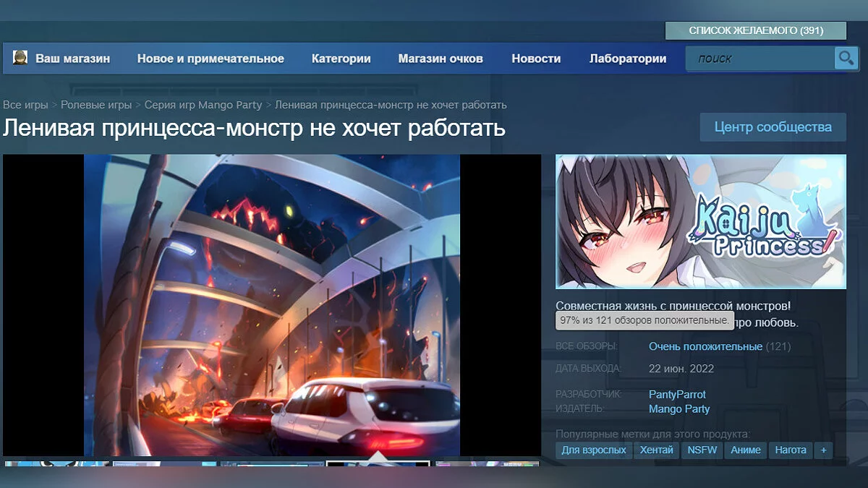Select the Аниме tag
868x488 pixels.
coord(746,450)
